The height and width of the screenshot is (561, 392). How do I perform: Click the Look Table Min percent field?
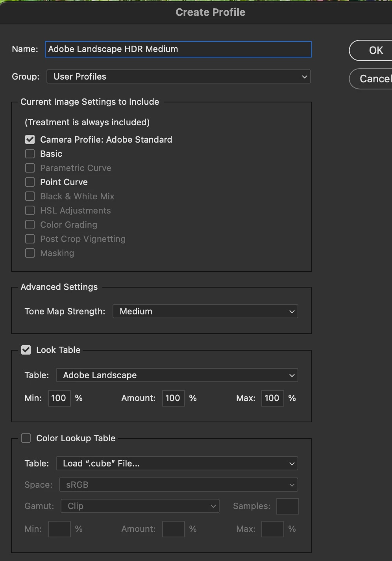point(59,398)
